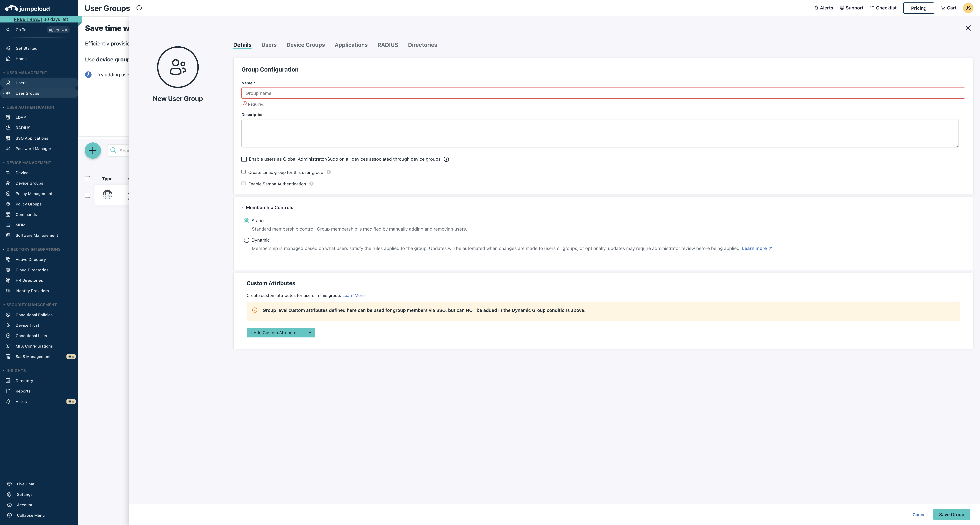980x525 pixels.
Task: Select Static membership radio button
Action: pos(246,221)
